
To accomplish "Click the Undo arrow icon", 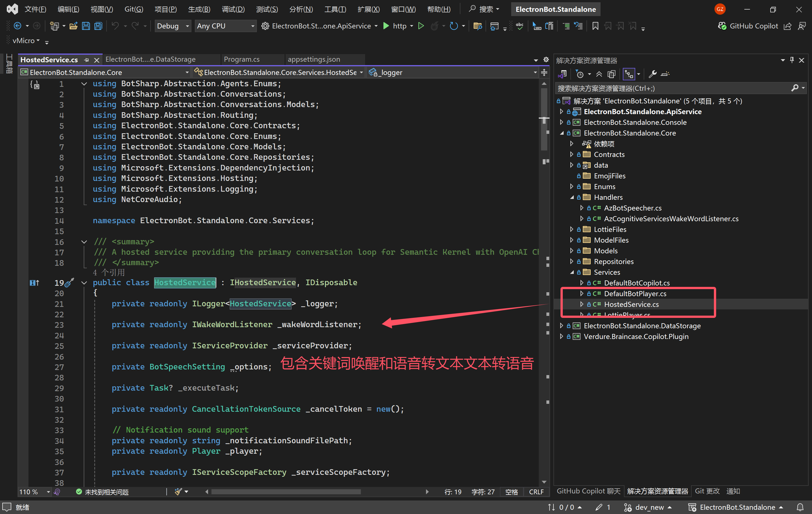I will click(115, 26).
